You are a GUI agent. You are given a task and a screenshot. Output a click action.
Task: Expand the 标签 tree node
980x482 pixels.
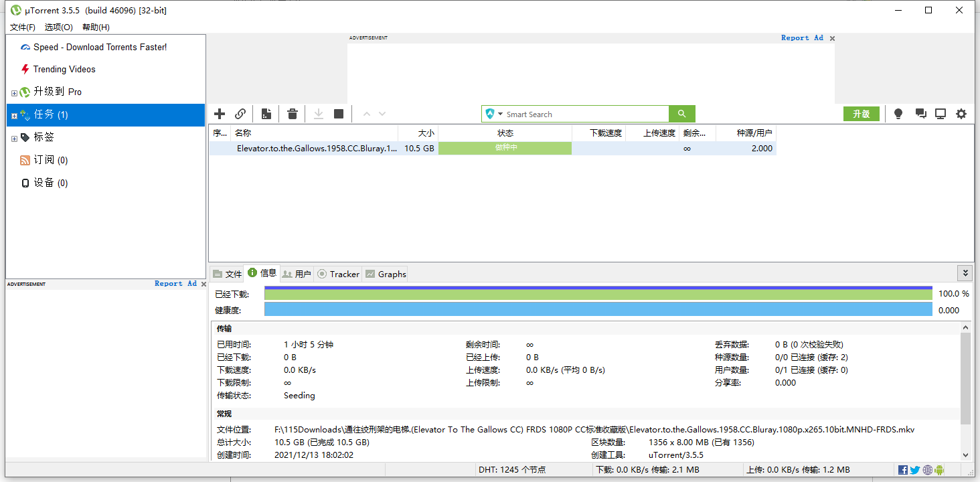14,139
